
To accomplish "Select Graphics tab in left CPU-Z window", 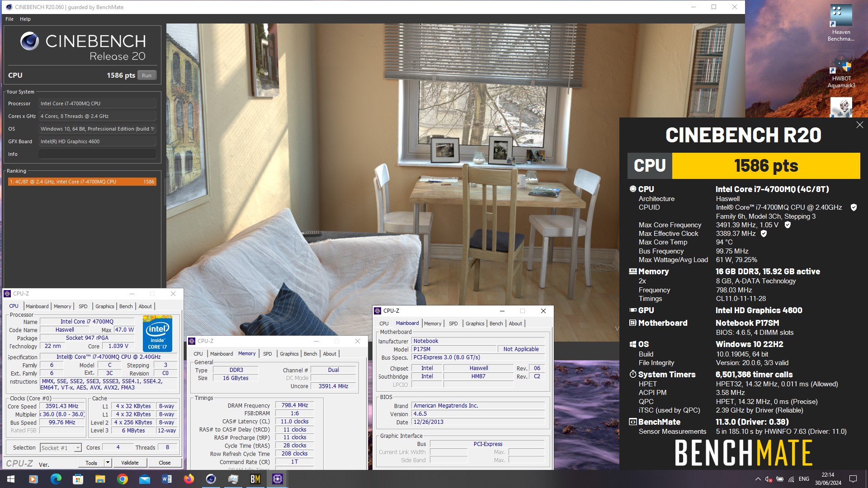I will tap(105, 306).
